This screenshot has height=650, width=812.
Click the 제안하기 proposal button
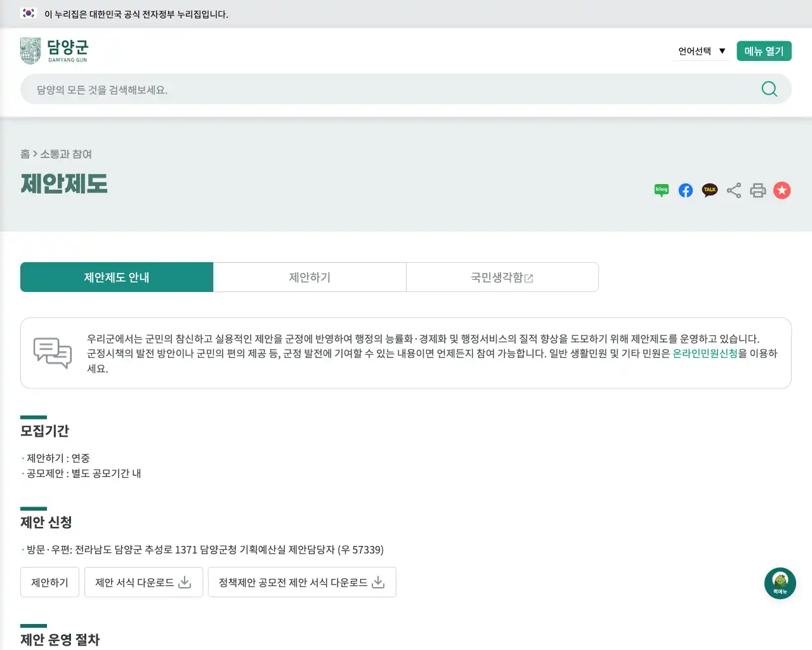(x=49, y=582)
